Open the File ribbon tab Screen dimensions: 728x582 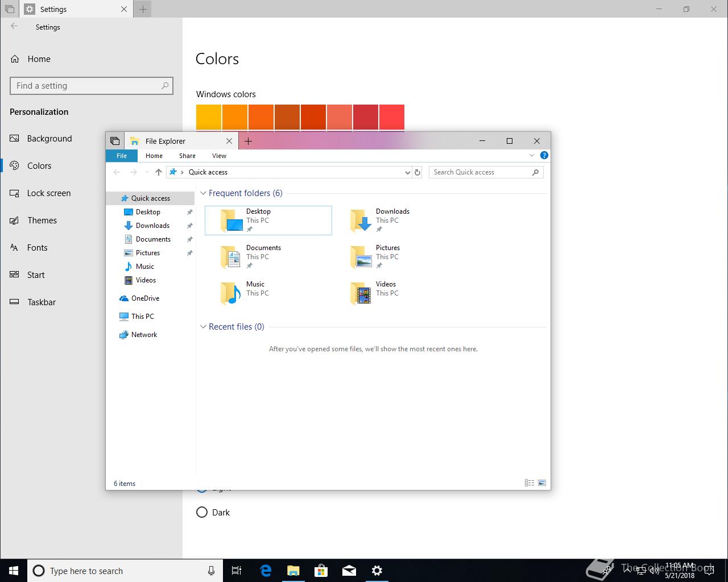tap(122, 156)
